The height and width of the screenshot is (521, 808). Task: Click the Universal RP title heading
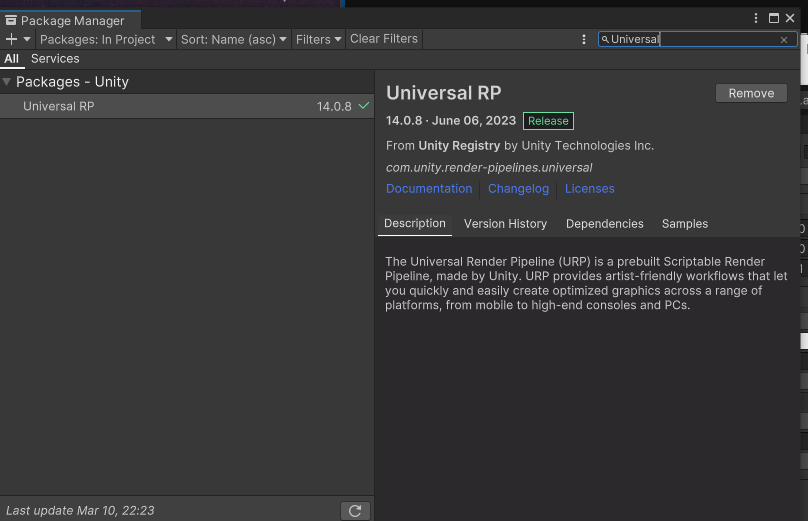[x=444, y=93]
